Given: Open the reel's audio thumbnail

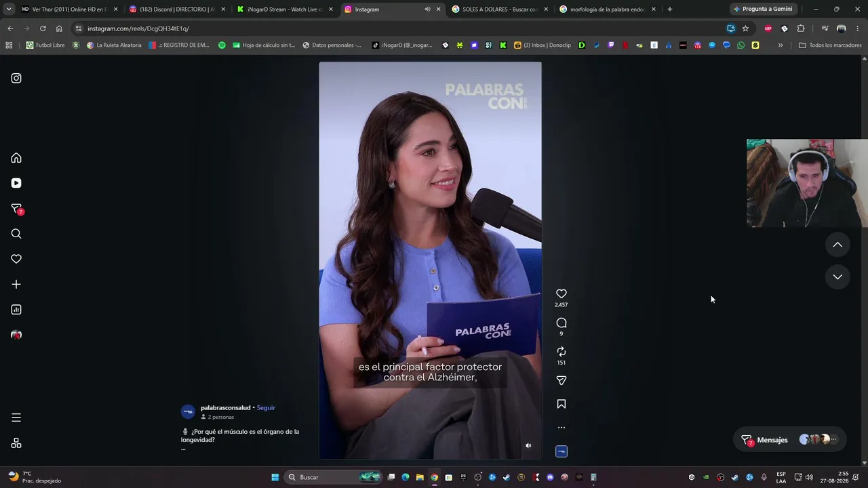Looking at the screenshot, I should coord(561,451).
